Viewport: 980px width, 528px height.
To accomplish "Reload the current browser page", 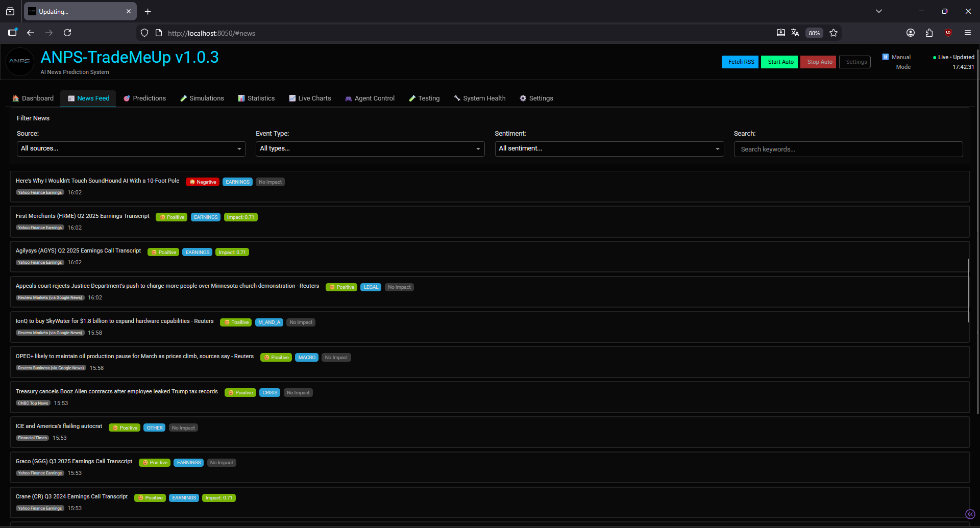I will (x=67, y=33).
